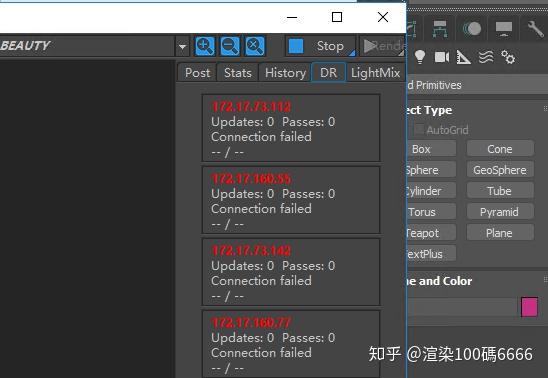Select node 172.17.160.77 IP address
Viewport: 548px width, 378px height.
point(251,322)
